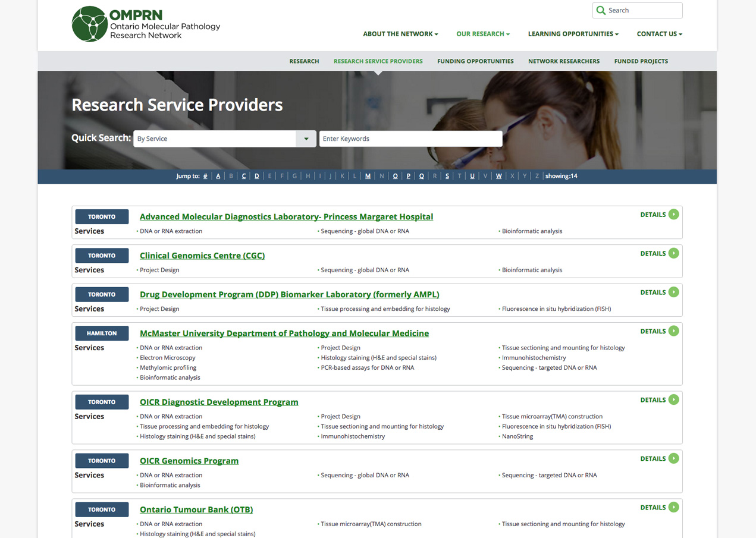756x538 pixels.
Task: Open Details arrow for OICR Genomics Program
Action: [x=673, y=458]
